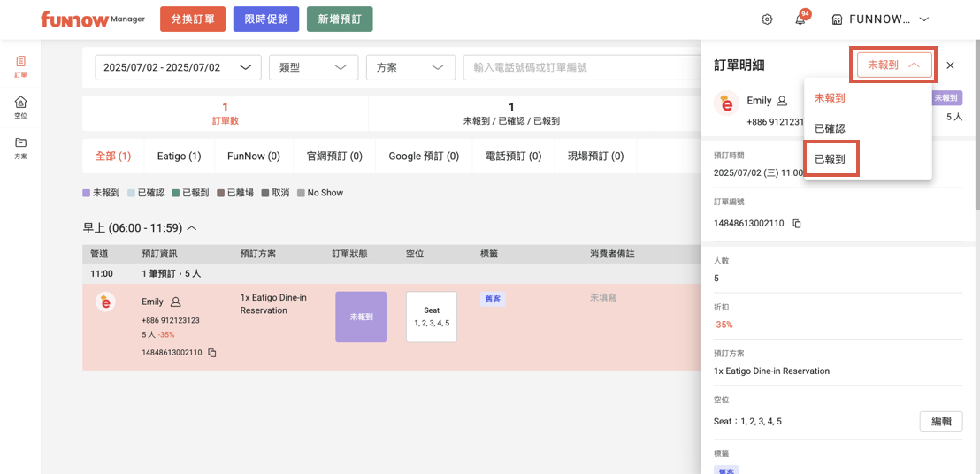Copy order number in order details panel
Image resolution: width=980 pixels, height=474 pixels.
tap(797, 224)
